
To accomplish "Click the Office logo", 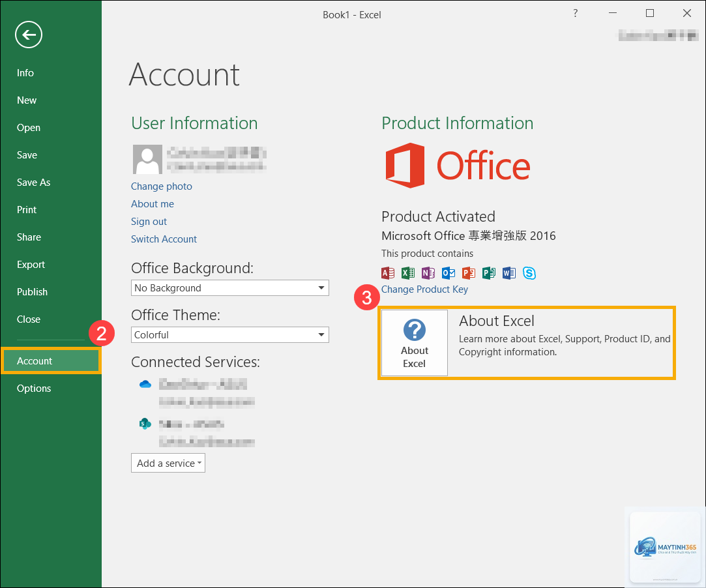I will [x=458, y=166].
